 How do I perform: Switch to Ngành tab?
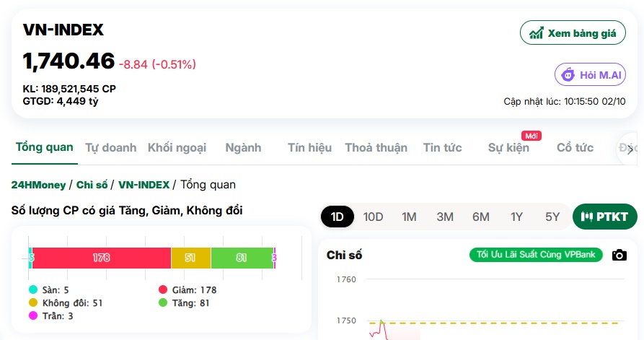pos(243,147)
